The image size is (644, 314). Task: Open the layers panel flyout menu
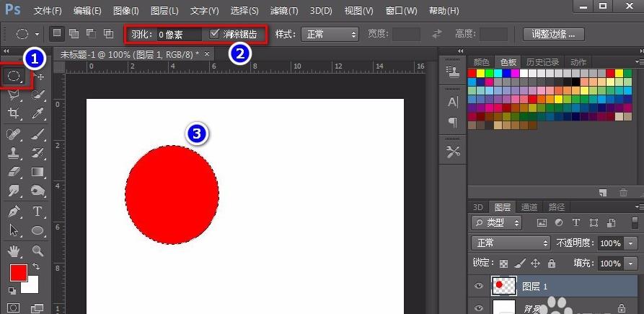tap(639, 206)
